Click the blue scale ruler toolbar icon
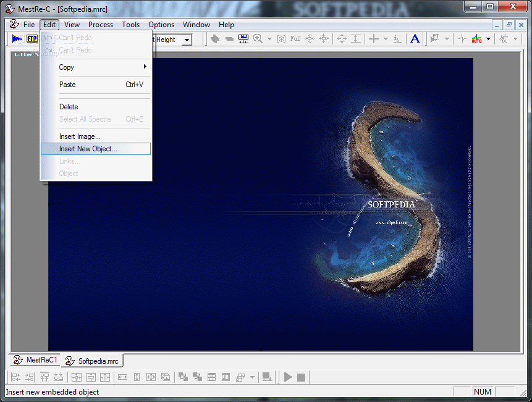Image resolution: width=532 pixels, height=402 pixels. coord(243,39)
